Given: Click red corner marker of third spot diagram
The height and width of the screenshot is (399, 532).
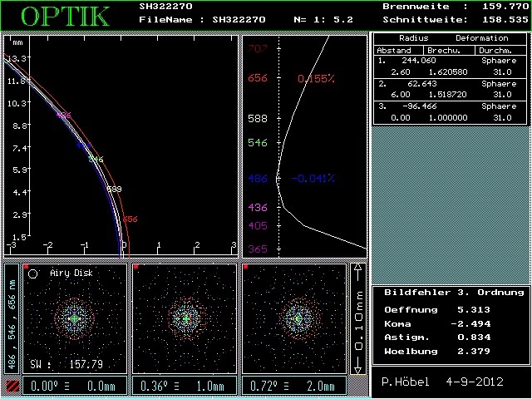Looking at the screenshot, I should (x=245, y=267).
